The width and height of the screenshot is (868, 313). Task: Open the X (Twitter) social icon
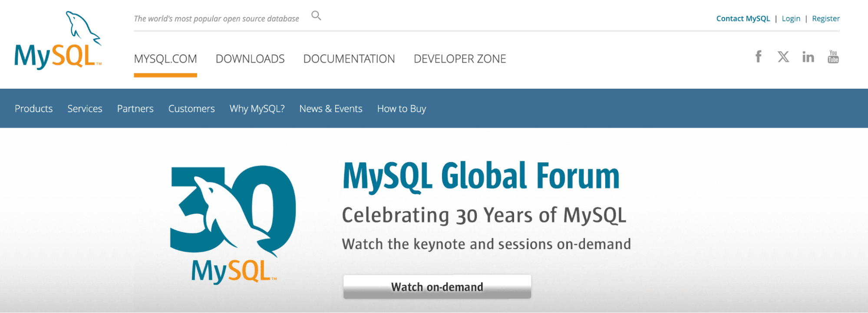[783, 57]
